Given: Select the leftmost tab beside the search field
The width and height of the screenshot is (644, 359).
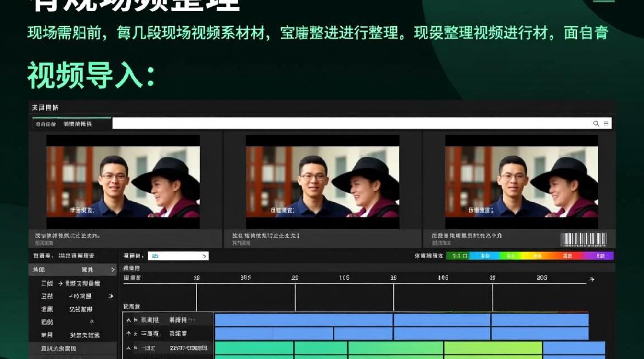Looking at the screenshot, I should click(45, 124).
